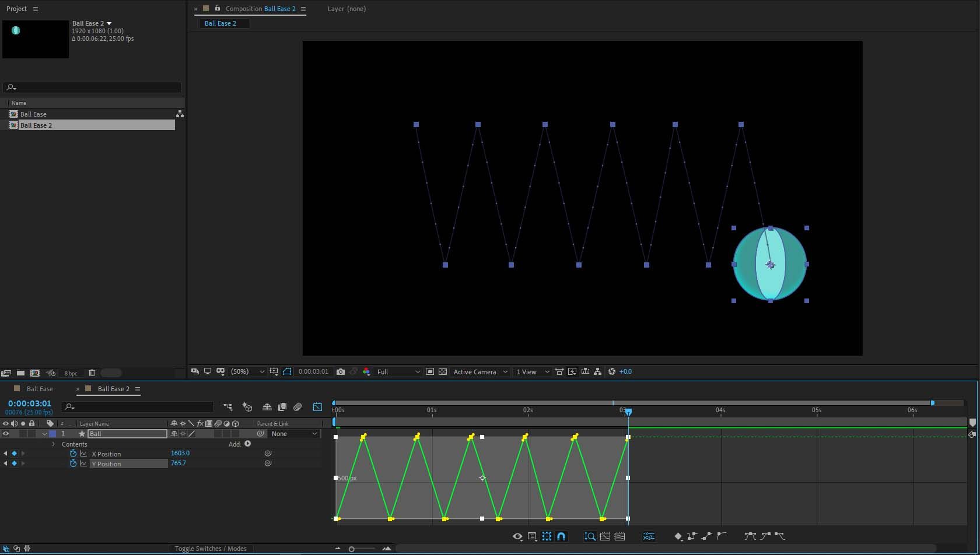980x555 pixels.
Task: Switch to the Ball Ease timeline tab
Action: pos(40,389)
